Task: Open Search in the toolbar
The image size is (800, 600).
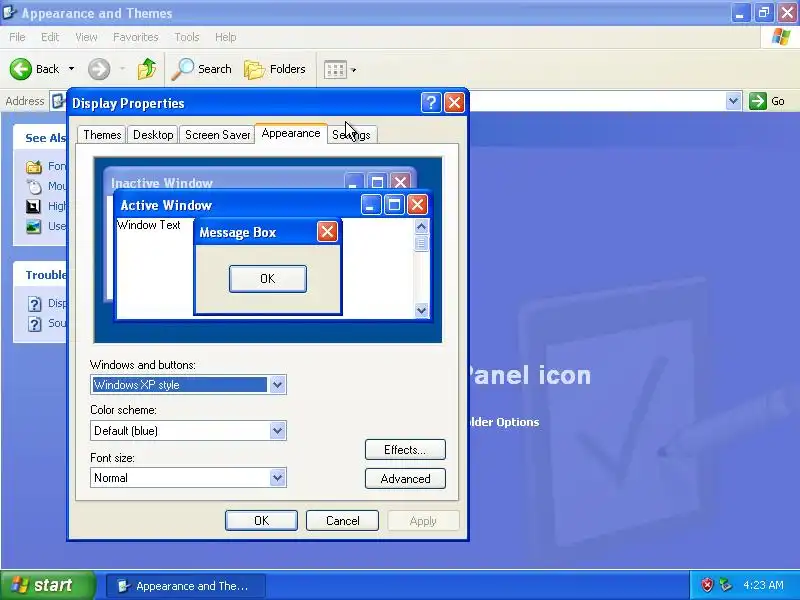Action: point(202,69)
